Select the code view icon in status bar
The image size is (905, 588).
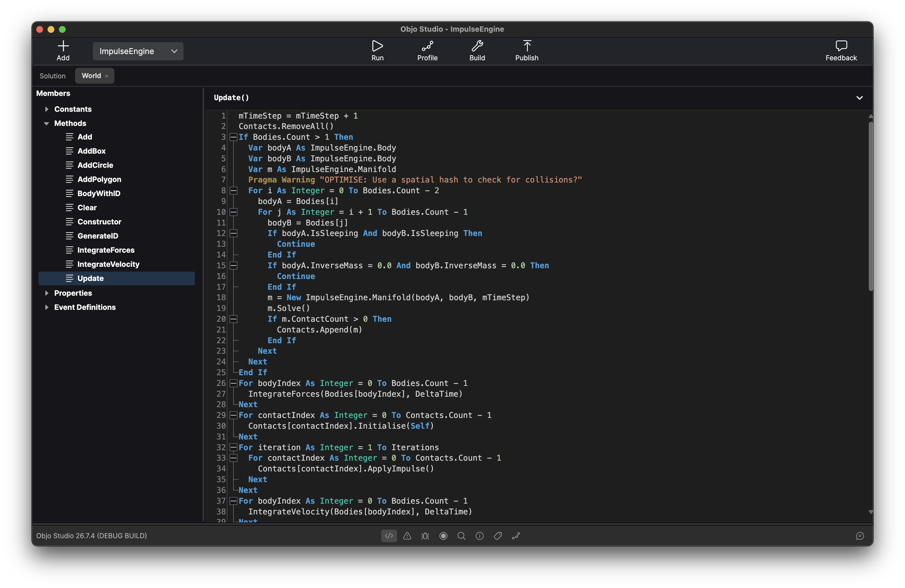coord(389,536)
